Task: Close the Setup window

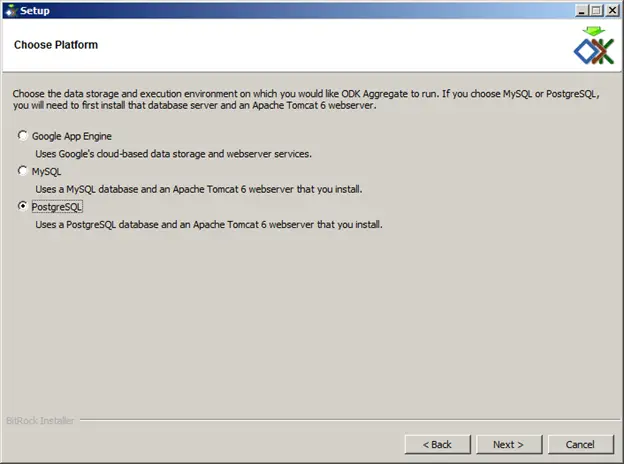Action: 612,11
